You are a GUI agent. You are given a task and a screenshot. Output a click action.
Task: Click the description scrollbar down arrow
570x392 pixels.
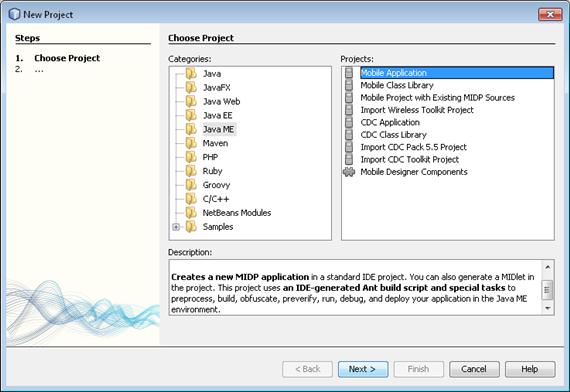[x=547, y=308]
